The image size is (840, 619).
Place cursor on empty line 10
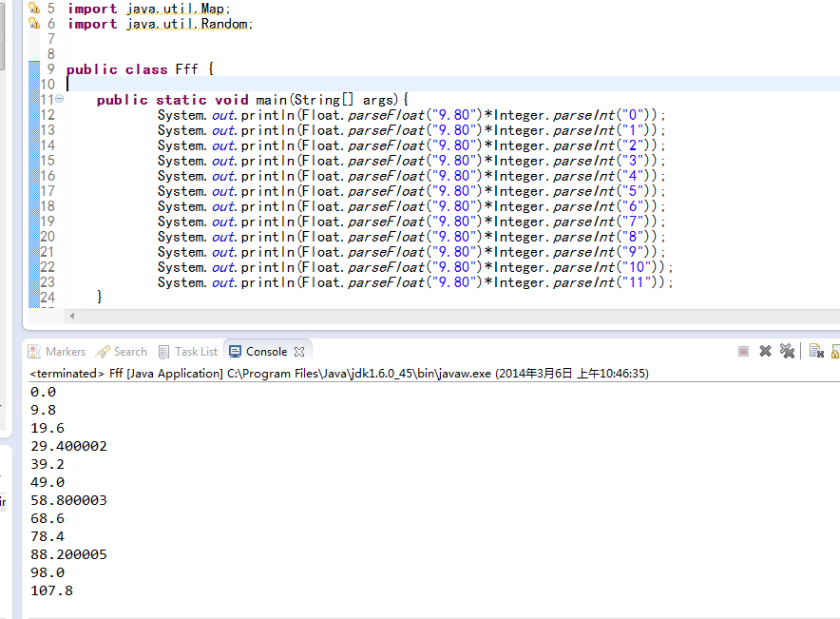285,85
